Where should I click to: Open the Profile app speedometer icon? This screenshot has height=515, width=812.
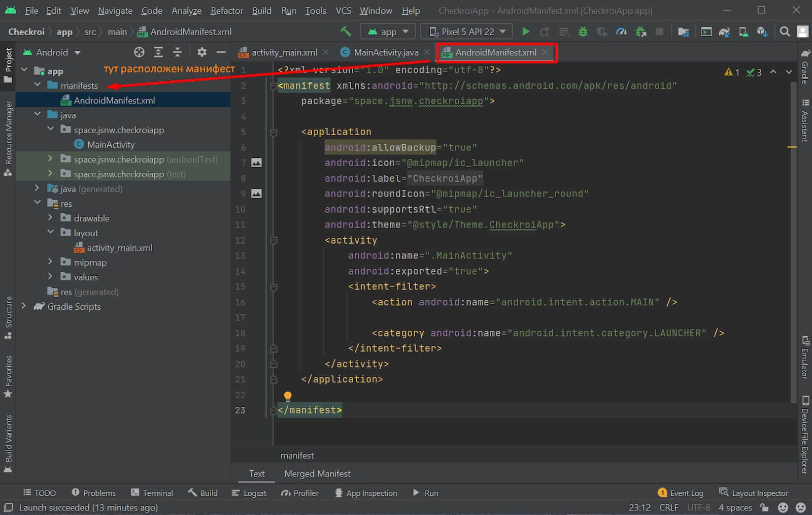coord(621,31)
